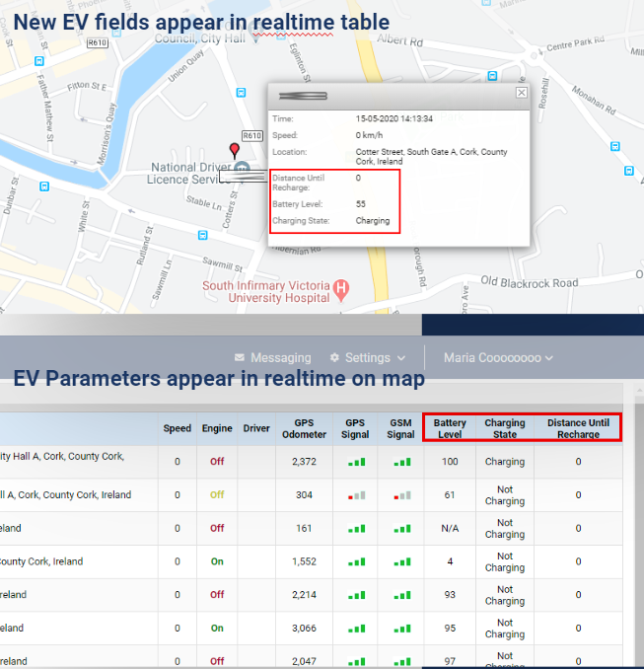
Task: Click battery level 100 cell
Action: point(450,461)
